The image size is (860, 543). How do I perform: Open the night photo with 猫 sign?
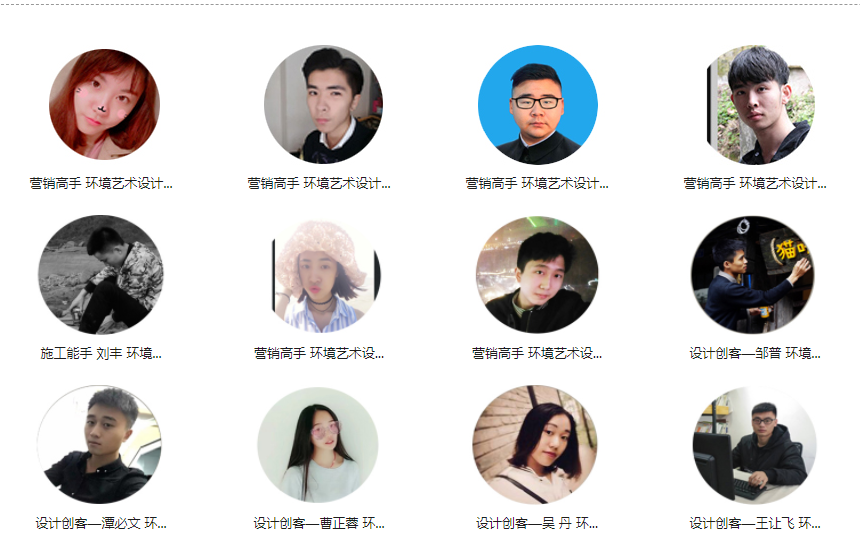tap(752, 274)
